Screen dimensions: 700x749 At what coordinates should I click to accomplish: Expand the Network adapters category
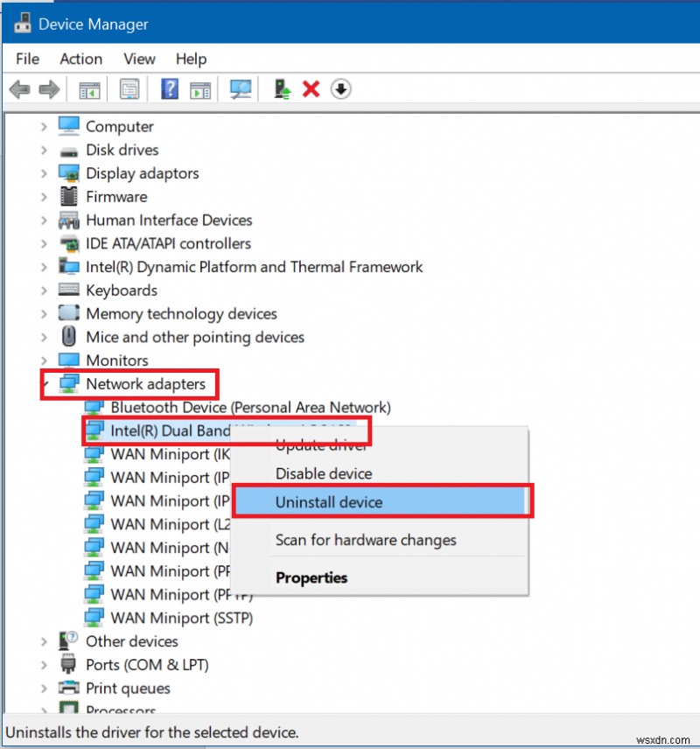point(45,383)
